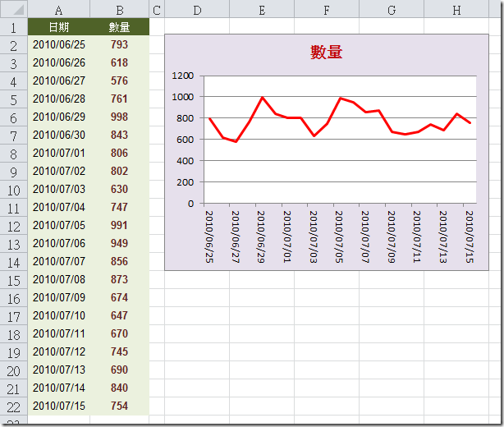Select row 22 header
Viewport: 504px width, 427px height.
14,406
